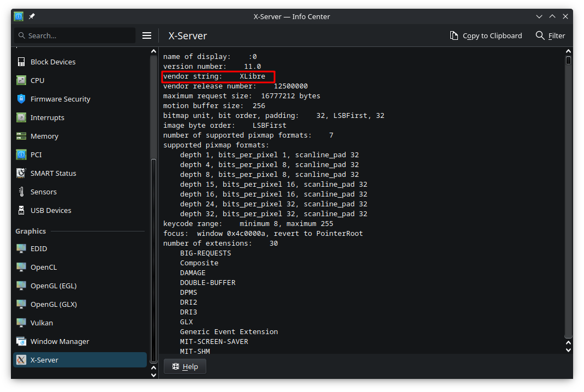Click the sidebar scroll down arrow at bottom
584x392 pixels.
coord(153,375)
